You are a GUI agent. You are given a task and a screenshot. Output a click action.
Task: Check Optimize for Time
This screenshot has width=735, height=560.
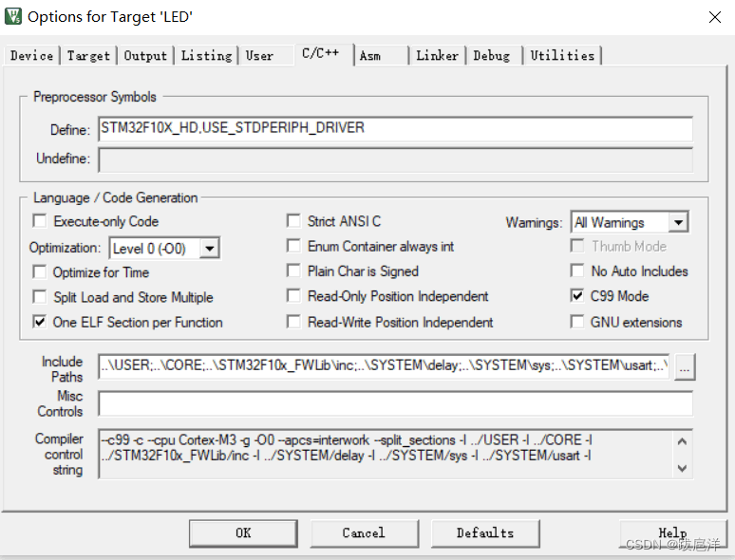coord(40,271)
